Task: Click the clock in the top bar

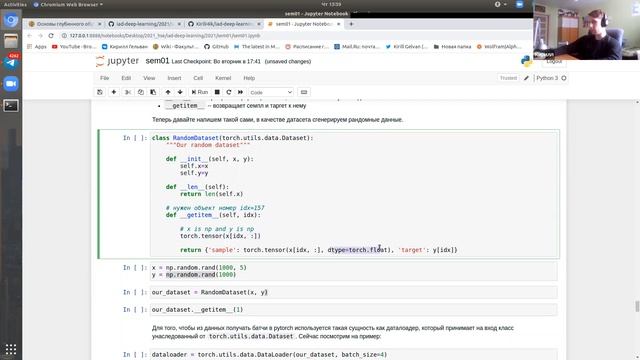Action: click(x=331, y=4)
